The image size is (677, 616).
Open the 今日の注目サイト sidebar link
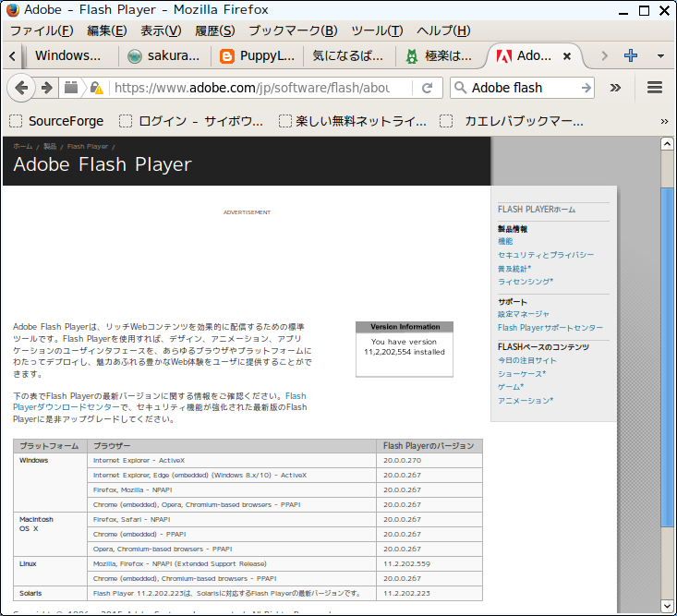527,360
